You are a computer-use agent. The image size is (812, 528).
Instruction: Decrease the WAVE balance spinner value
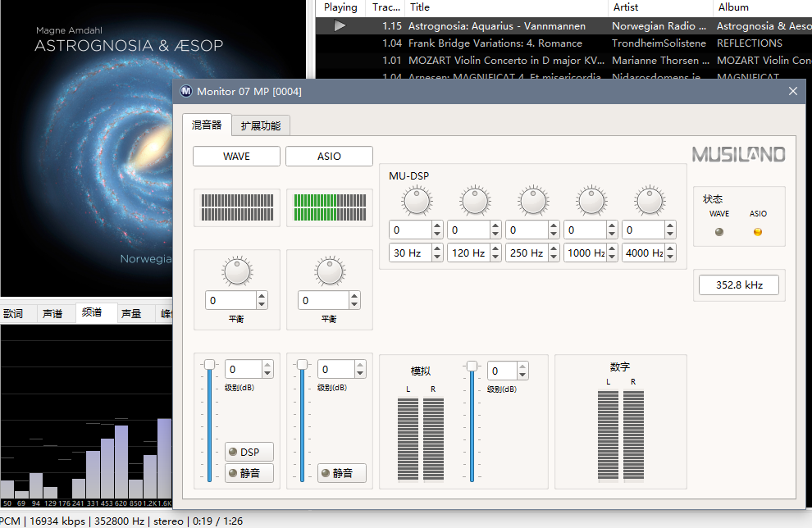pyautogui.click(x=262, y=305)
